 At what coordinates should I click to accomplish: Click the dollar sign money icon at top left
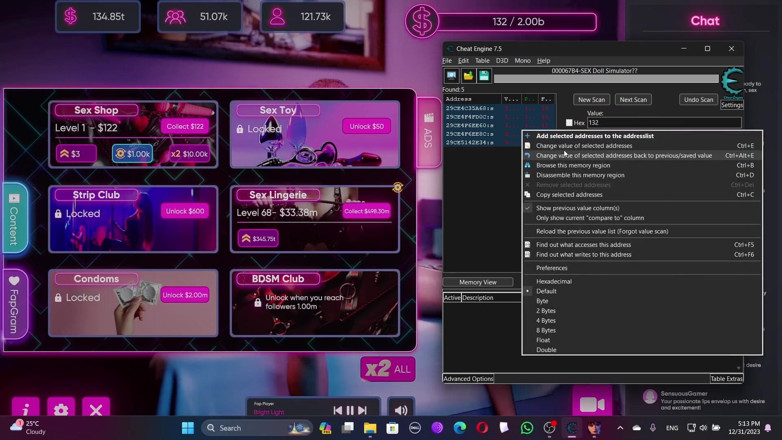tap(71, 16)
